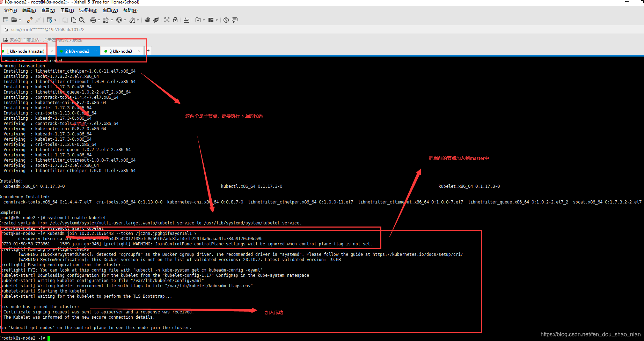Open the 文件(F) menu
644x341 pixels.
pos(10,10)
